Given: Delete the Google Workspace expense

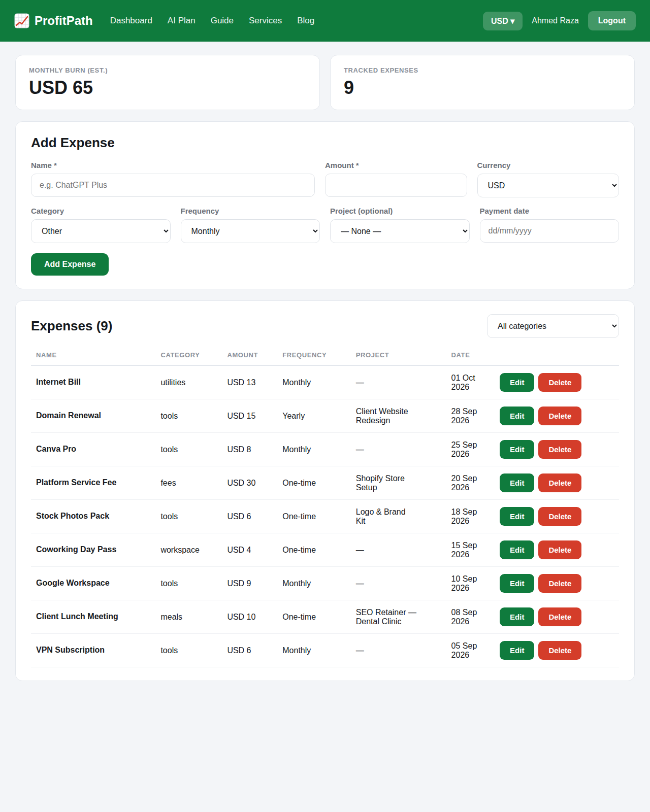Looking at the screenshot, I should point(560,584).
